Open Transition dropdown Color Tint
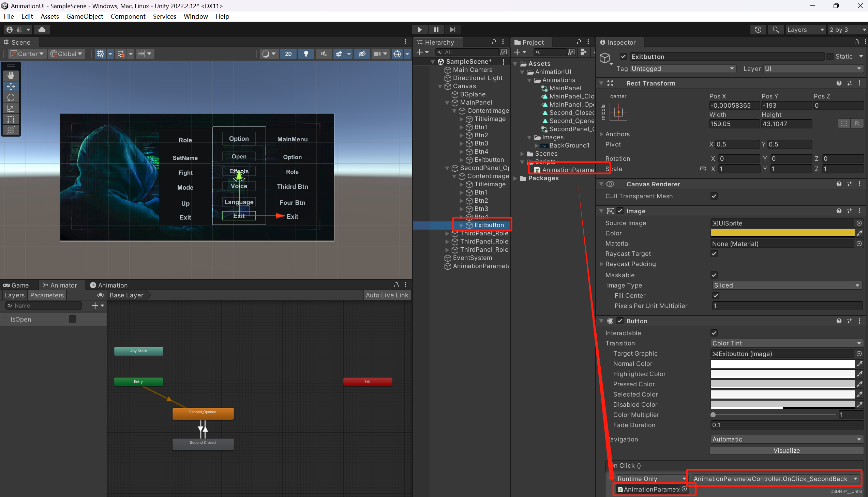Viewport: 868px width, 497px height. point(787,343)
